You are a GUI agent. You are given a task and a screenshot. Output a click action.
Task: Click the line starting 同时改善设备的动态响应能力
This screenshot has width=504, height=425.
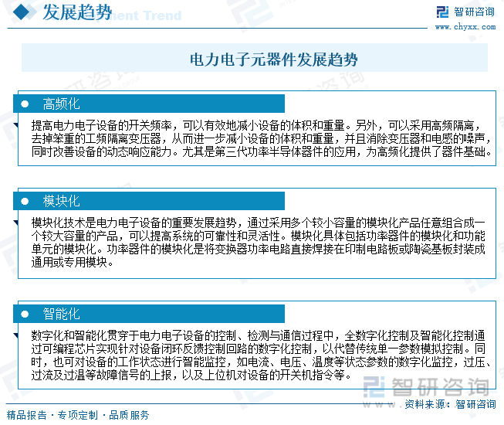(x=262, y=152)
